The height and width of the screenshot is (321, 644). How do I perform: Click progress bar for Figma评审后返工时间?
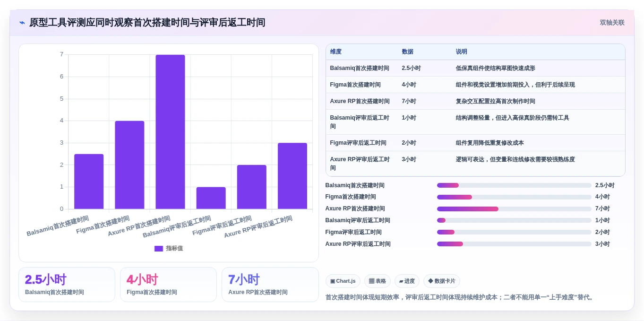coord(514,232)
